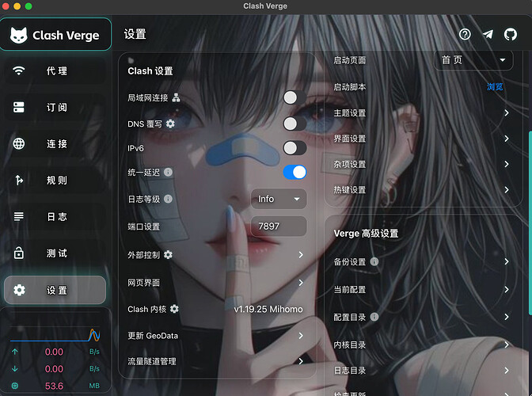Go to the 订阅 page
Screen dimensions: 532x396
pos(55,107)
